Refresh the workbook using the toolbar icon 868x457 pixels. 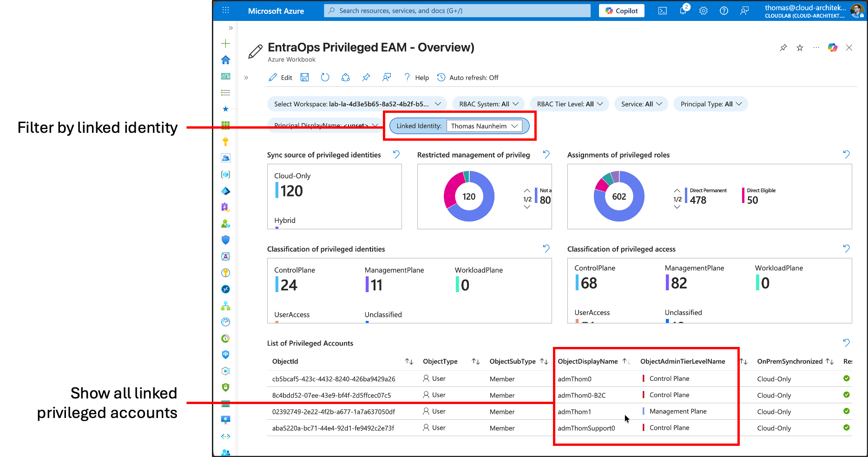click(325, 78)
